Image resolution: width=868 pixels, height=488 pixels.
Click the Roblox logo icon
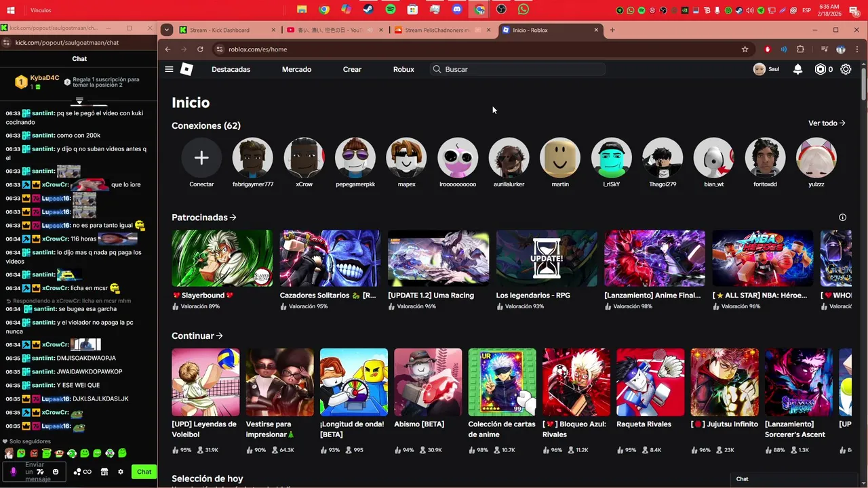click(x=186, y=69)
